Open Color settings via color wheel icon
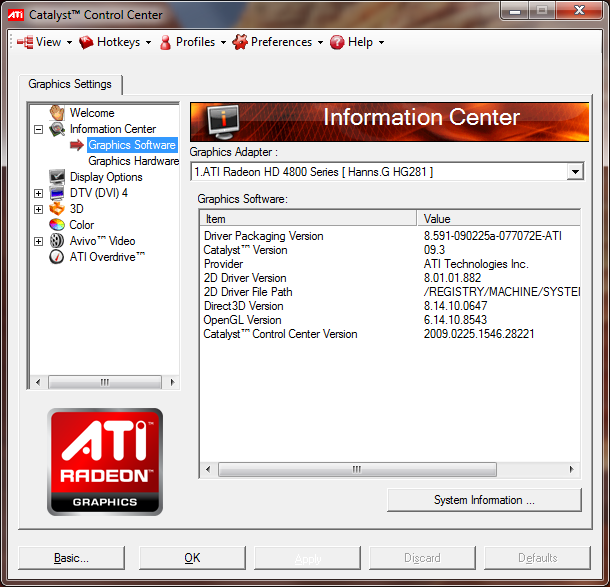Viewport: 610px width, 587px height. coord(57,225)
